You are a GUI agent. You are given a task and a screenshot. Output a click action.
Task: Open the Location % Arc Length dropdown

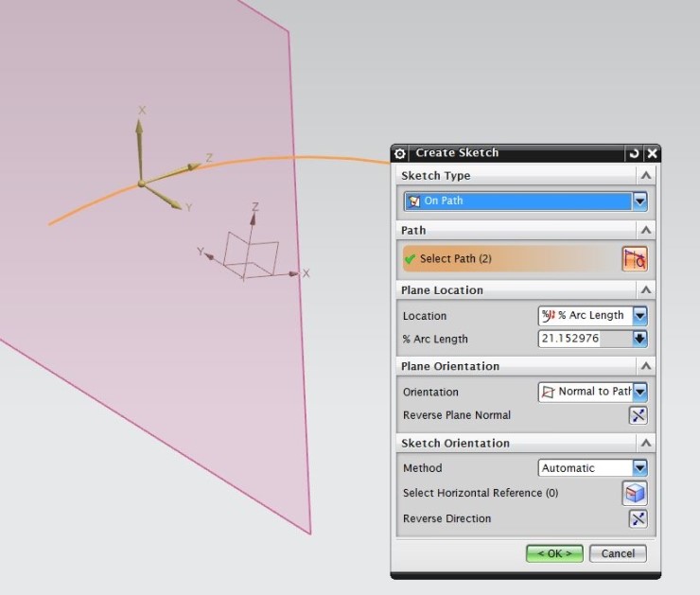point(639,316)
